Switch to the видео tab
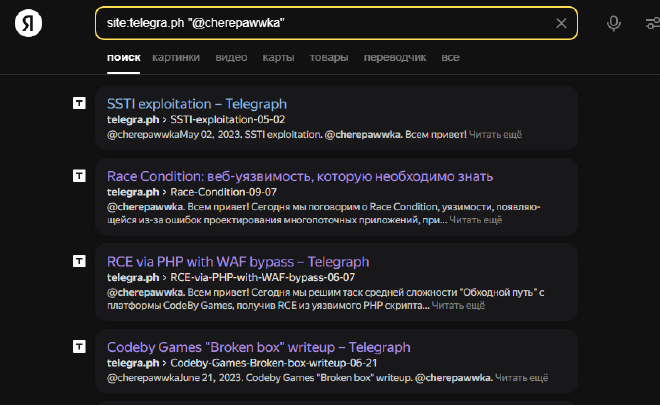Screen dimensions: 660x405 (231, 57)
